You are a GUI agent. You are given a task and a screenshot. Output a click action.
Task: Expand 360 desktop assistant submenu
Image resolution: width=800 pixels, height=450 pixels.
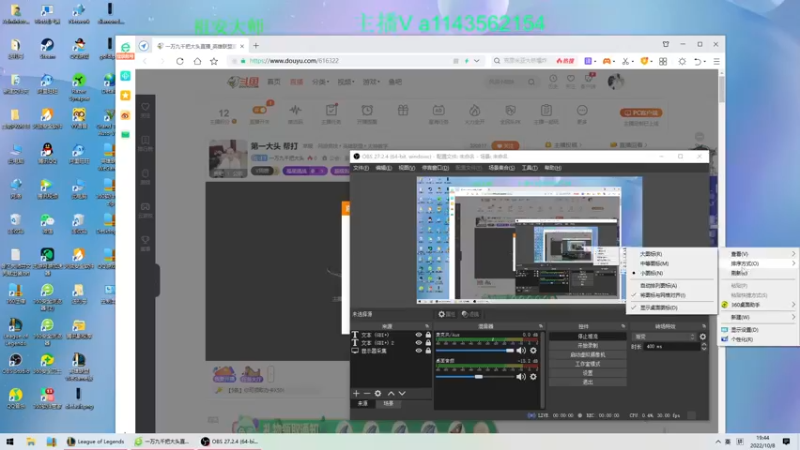[x=758, y=305]
